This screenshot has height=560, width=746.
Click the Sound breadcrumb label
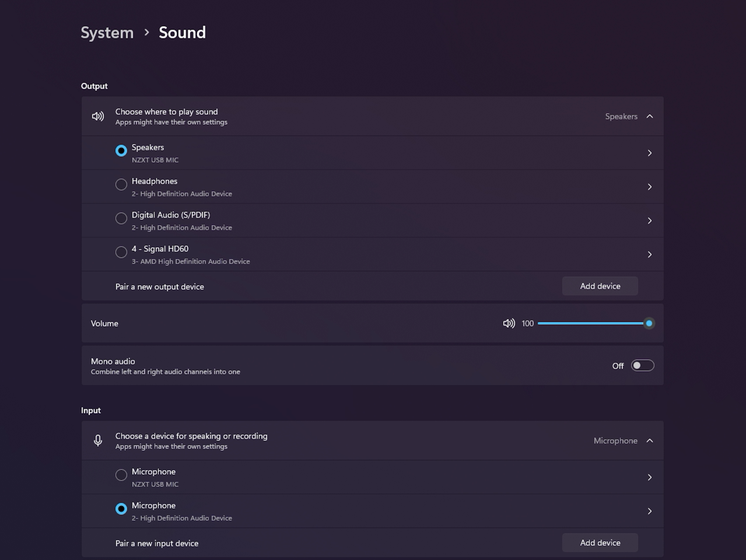coord(181,33)
